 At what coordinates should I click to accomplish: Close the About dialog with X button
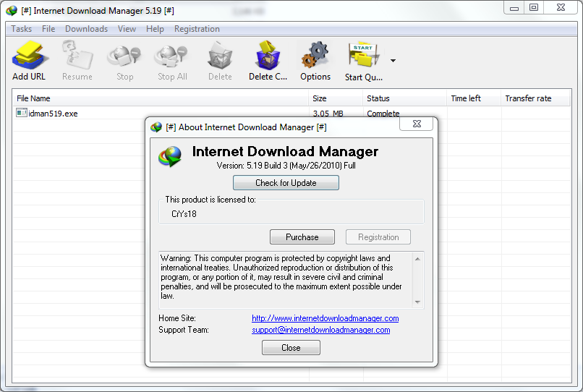(417, 124)
